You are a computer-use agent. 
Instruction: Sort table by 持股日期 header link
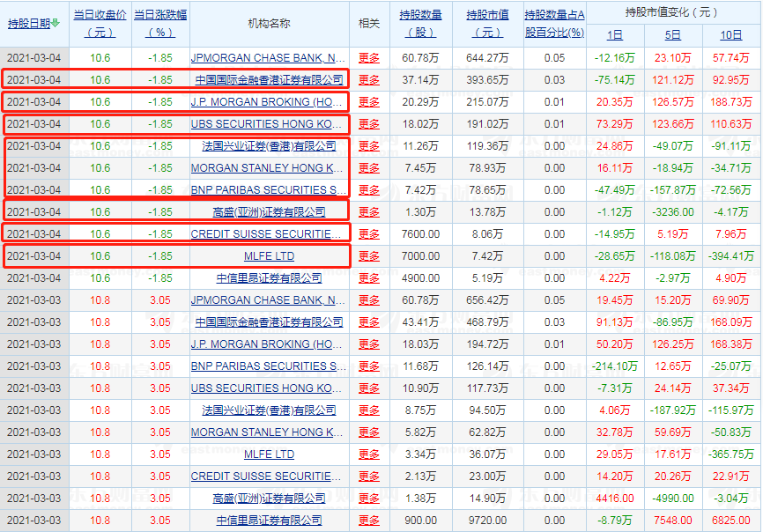pyautogui.click(x=29, y=24)
